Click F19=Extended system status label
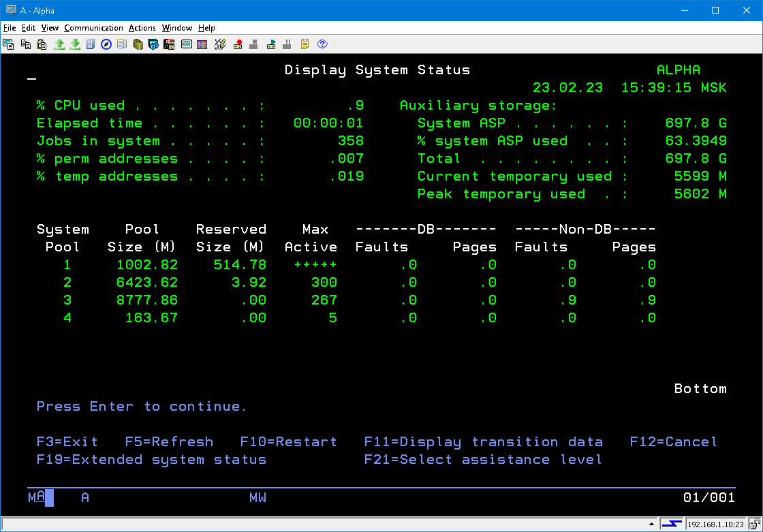 (151, 460)
